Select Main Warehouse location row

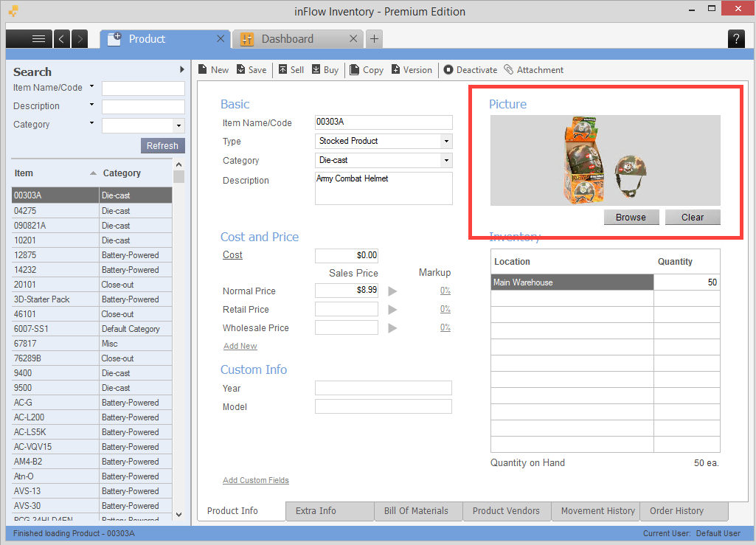572,282
